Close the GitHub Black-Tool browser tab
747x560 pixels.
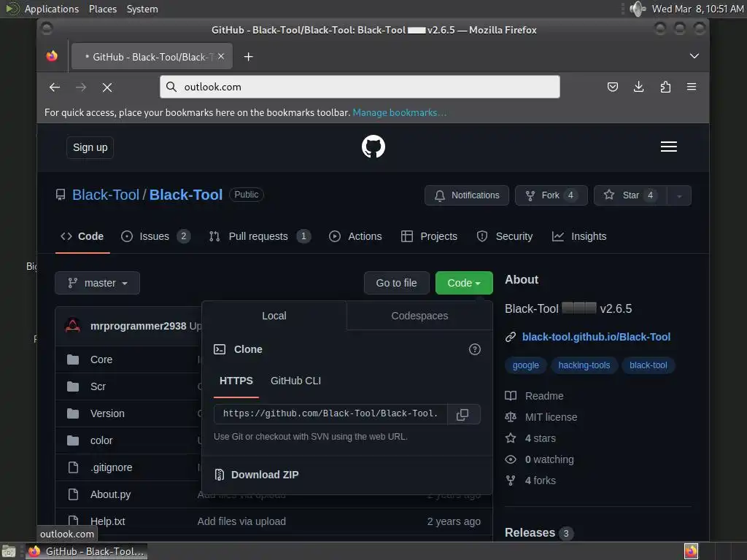tap(221, 56)
